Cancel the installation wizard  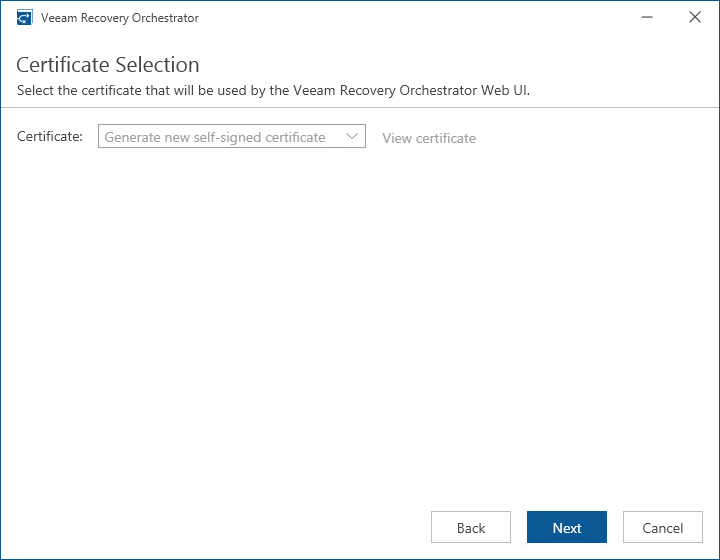[x=663, y=528]
